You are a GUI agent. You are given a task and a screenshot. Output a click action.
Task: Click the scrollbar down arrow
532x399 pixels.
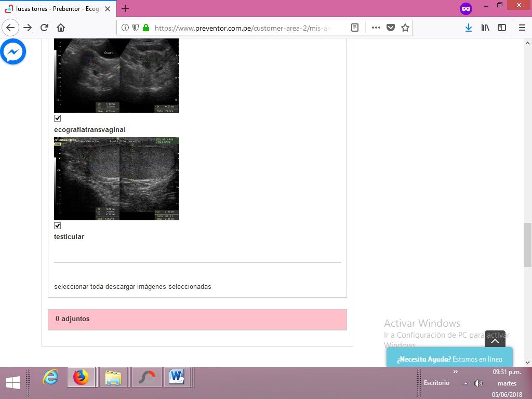[x=527, y=362]
